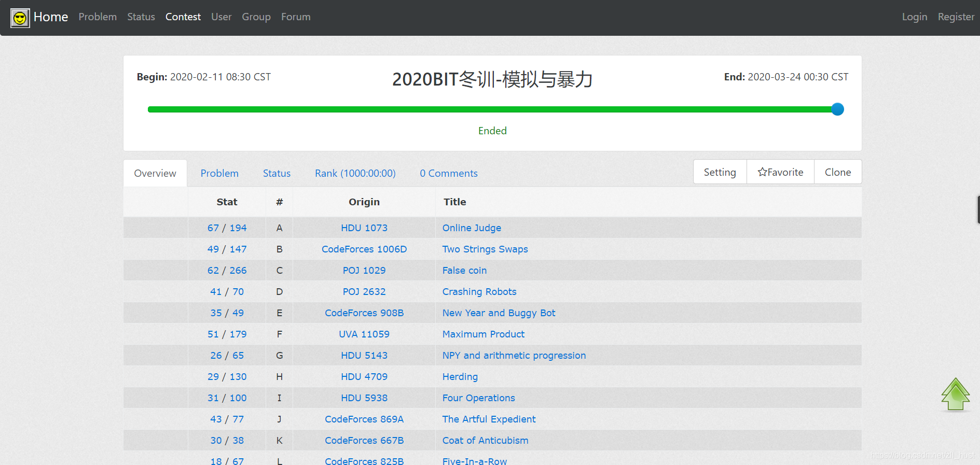The image size is (980, 465).
Task: Open origin link POJ 2632
Action: (364, 291)
